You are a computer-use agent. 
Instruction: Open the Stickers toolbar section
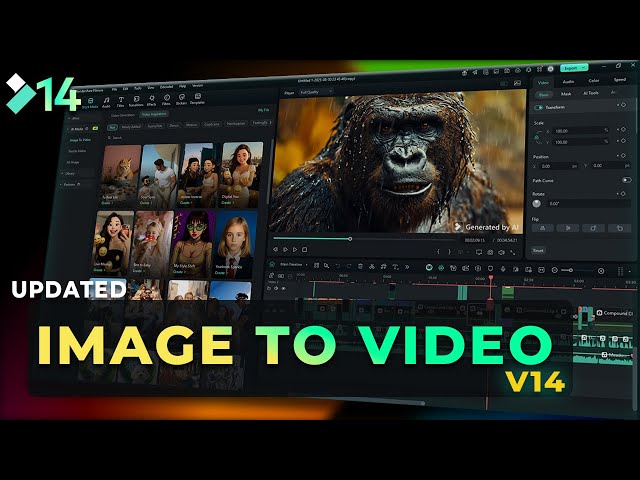pyautogui.click(x=182, y=99)
